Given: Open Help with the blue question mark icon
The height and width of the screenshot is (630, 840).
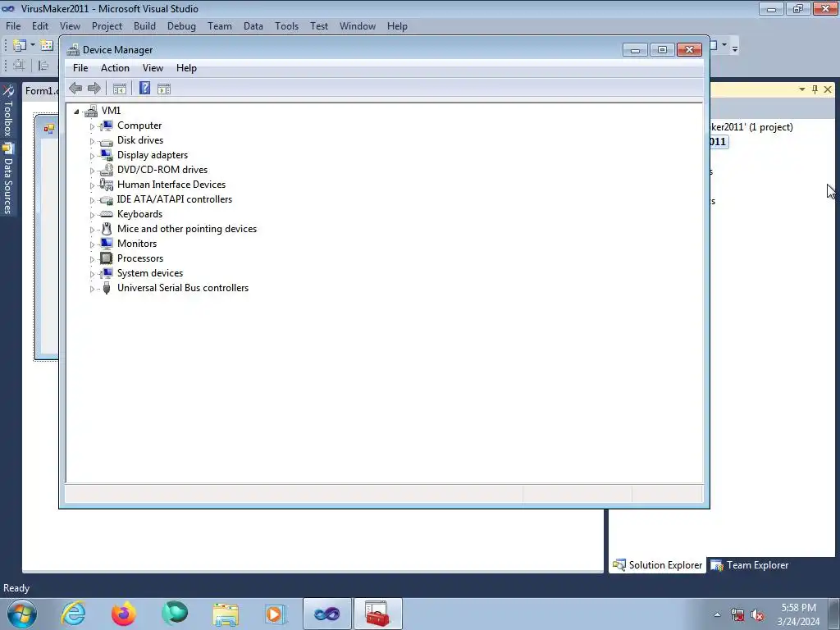Looking at the screenshot, I should pos(144,88).
